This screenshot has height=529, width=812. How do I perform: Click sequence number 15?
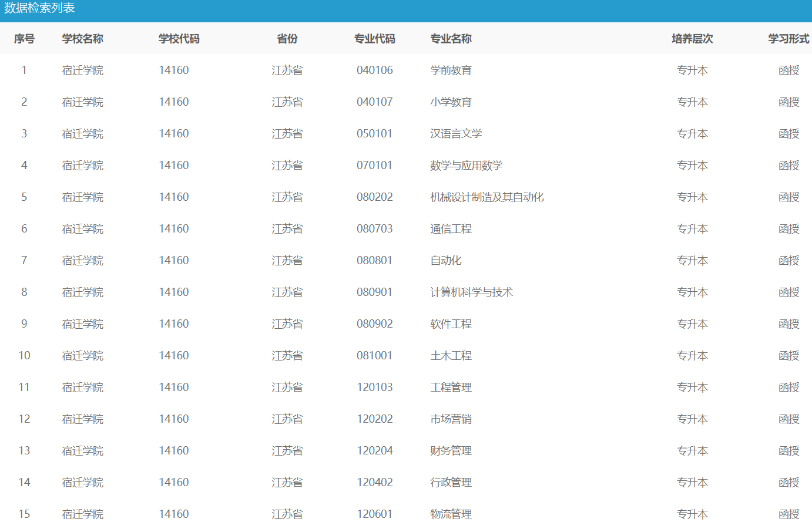click(x=24, y=514)
